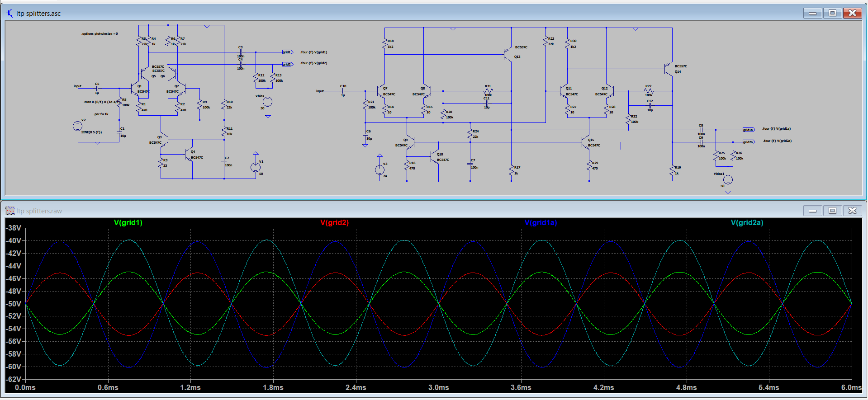Click the "input" net label near C10
Viewport: 868px width, 400px height.
pyautogui.click(x=320, y=91)
